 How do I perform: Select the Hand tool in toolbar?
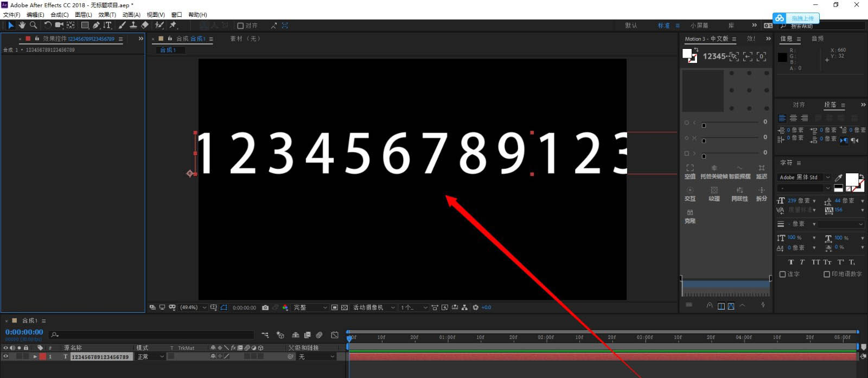coord(22,25)
